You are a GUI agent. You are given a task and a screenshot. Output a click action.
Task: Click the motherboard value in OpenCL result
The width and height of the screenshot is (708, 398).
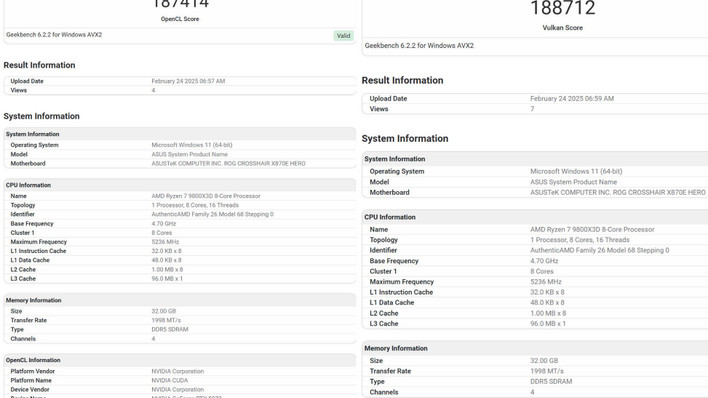[x=228, y=164]
